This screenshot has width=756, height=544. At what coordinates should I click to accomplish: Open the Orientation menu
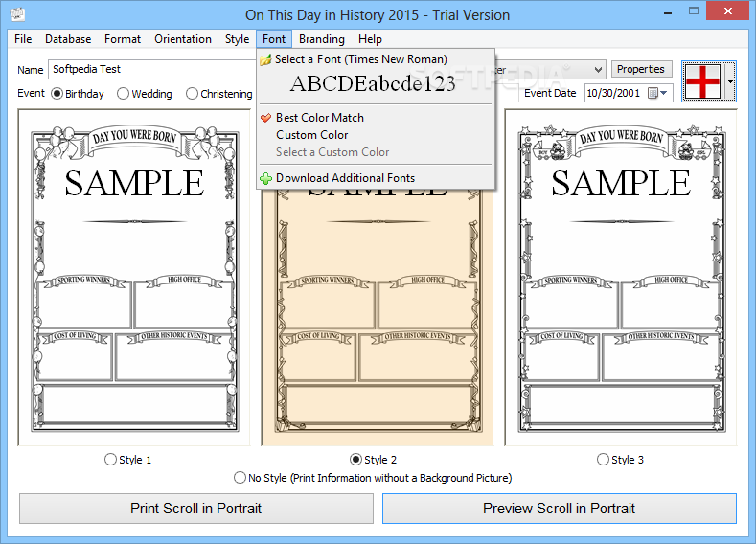point(183,39)
